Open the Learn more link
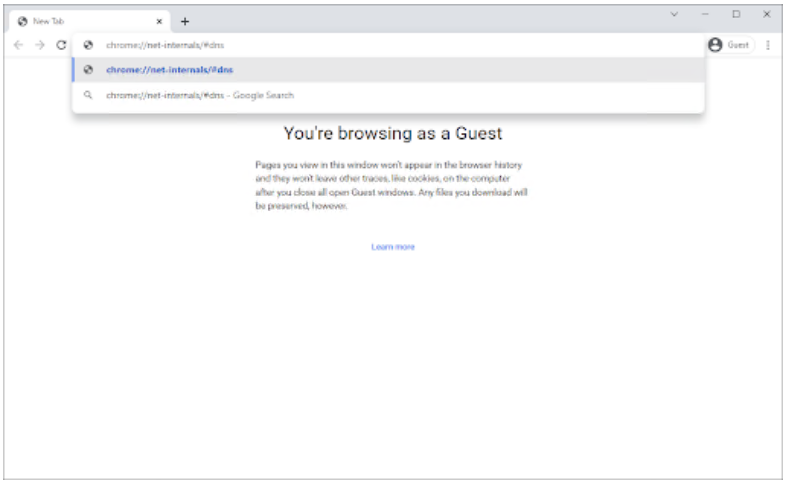Image resolution: width=786 pixels, height=483 pixels. pyautogui.click(x=392, y=247)
